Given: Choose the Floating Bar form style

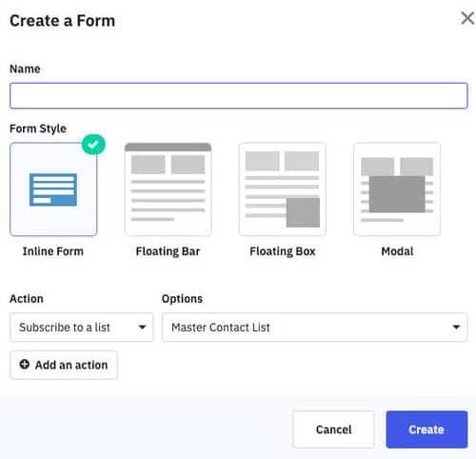Looking at the screenshot, I should (x=168, y=190).
